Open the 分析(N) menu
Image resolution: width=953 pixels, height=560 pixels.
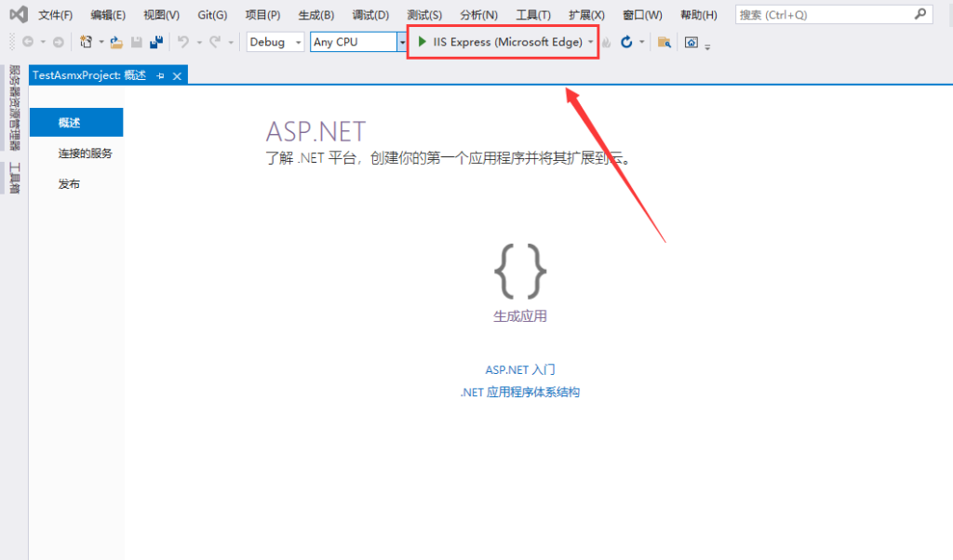(479, 15)
